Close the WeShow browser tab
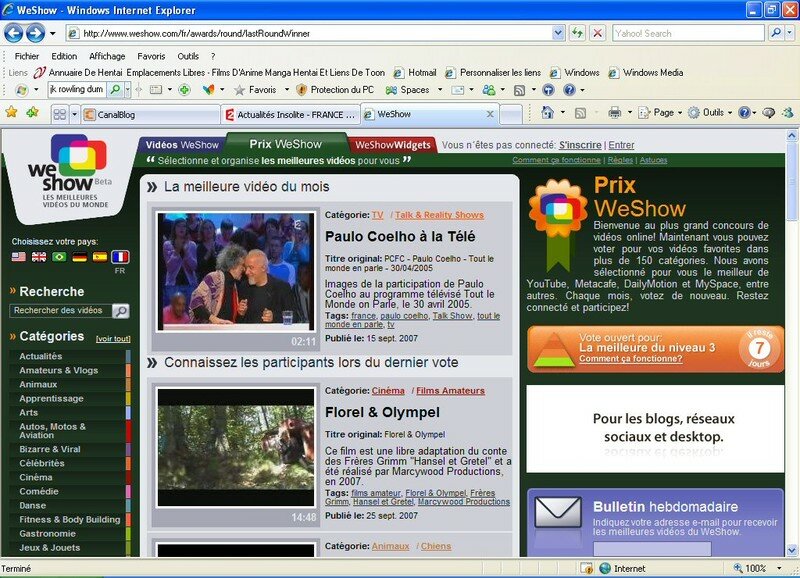This screenshot has width=800, height=578. (490, 114)
